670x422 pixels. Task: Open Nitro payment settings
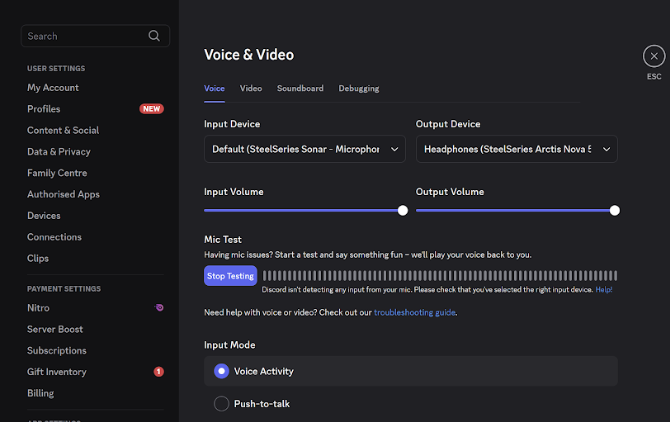pos(38,308)
